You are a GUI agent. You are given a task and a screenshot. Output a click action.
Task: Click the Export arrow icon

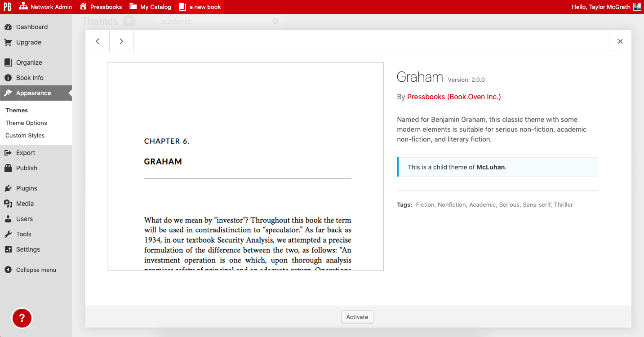[8, 153]
